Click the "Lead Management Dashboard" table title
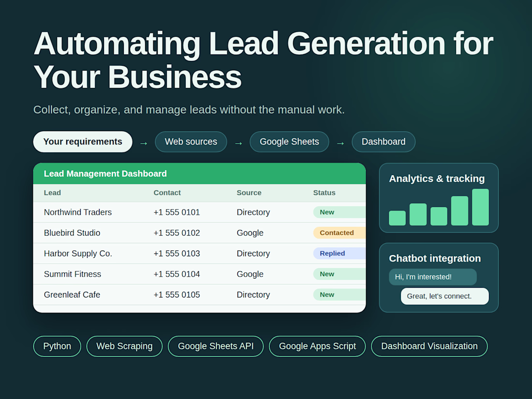Image resolution: width=532 pixels, height=399 pixels. 105,174
